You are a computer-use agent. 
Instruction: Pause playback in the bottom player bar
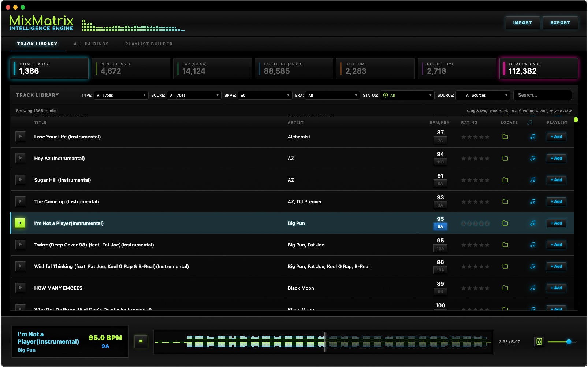tap(141, 341)
